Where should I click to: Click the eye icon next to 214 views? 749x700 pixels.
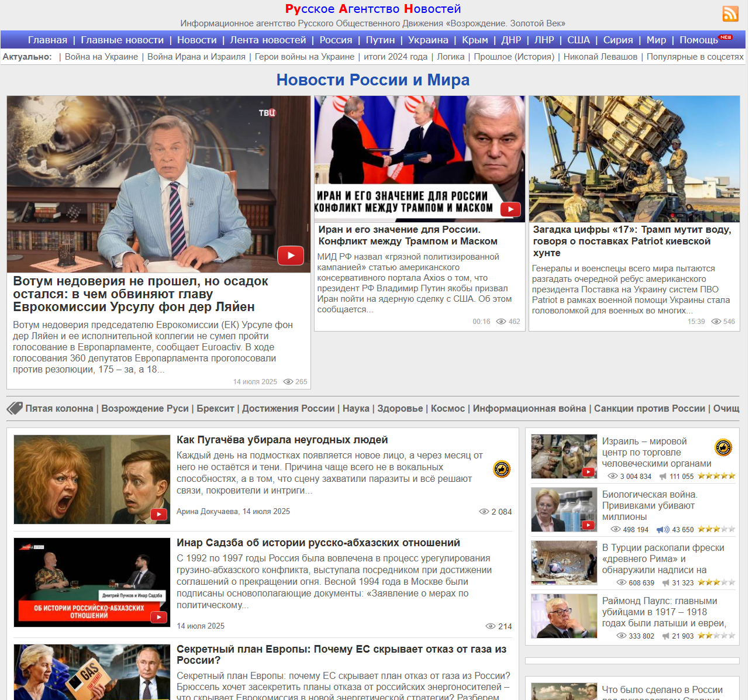pyautogui.click(x=491, y=626)
